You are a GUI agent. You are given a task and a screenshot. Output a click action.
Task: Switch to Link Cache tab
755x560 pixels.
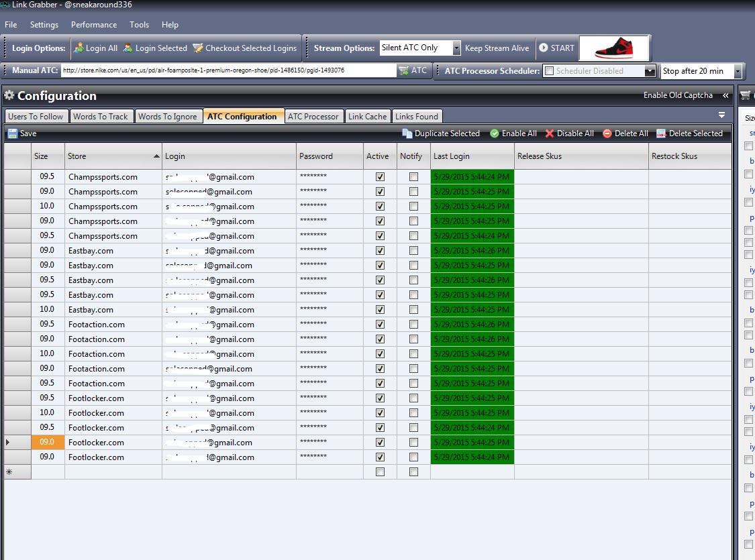(x=367, y=117)
